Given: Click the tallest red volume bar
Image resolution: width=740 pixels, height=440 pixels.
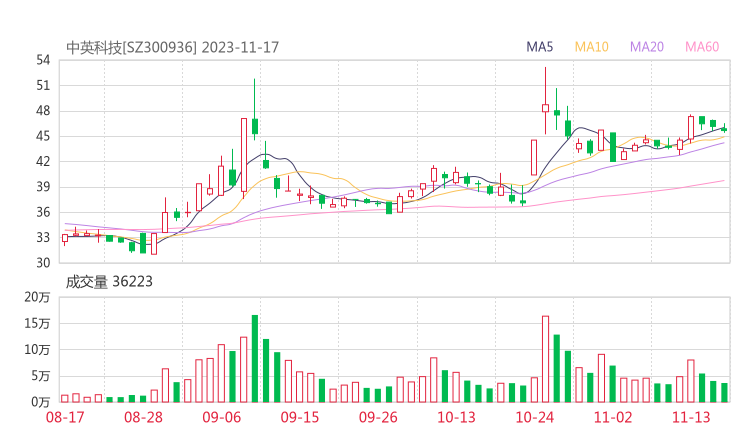Looking at the screenshot, I should pos(545,359).
